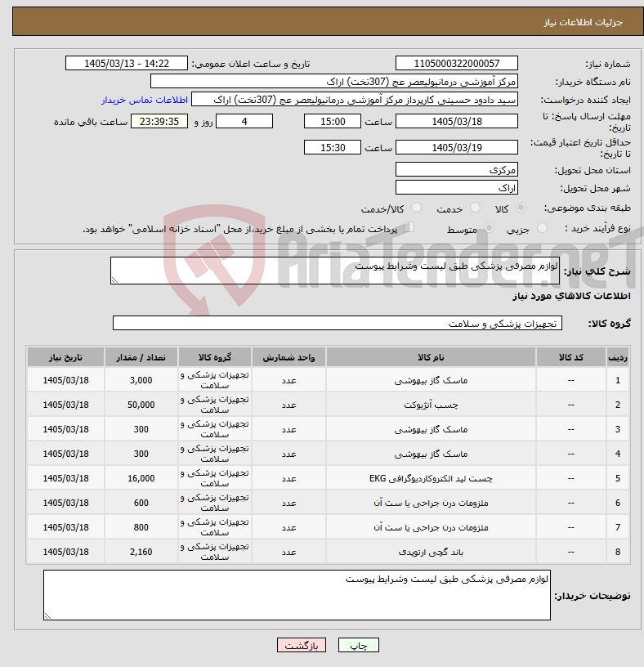The width and height of the screenshot is (644, 667).
Task: Click the delivery city field اراک
Action: [x=456, y=188]
